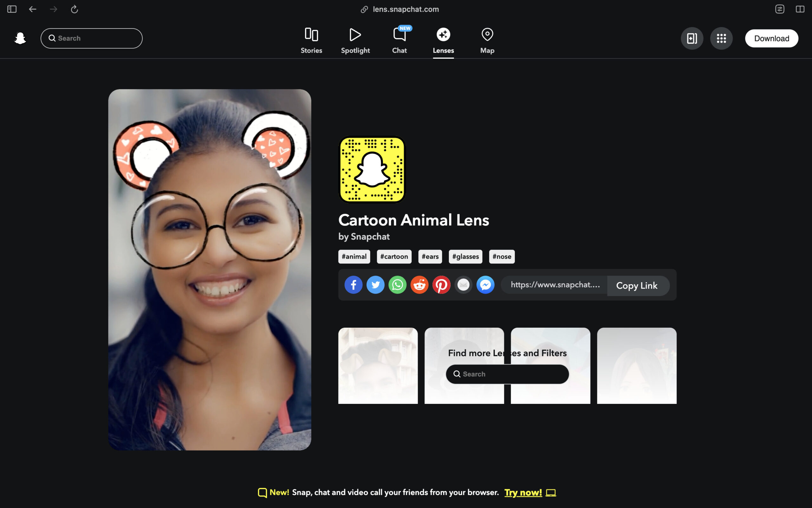Viewport: 812px width, 508px height.
Task: Share the lens on Twitter
Action: (x=376, y=285)
